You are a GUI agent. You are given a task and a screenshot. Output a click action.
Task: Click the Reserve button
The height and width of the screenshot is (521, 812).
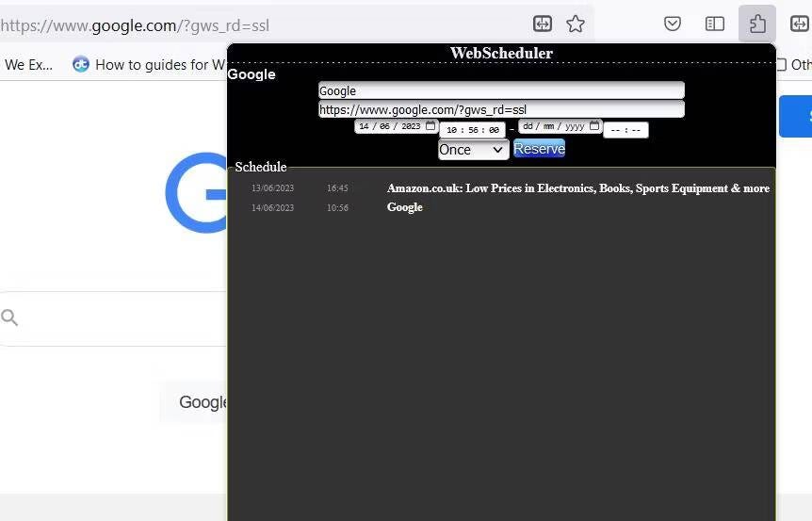539,149
